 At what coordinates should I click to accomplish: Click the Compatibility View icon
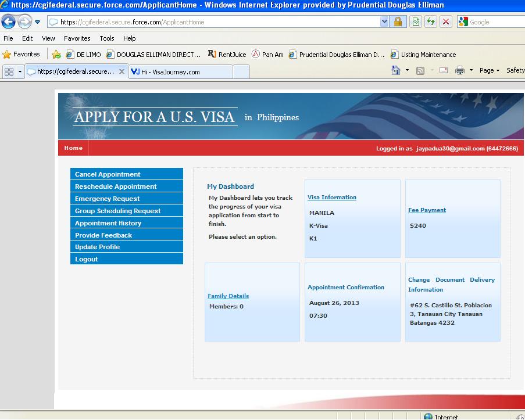[x=416, y=22]
